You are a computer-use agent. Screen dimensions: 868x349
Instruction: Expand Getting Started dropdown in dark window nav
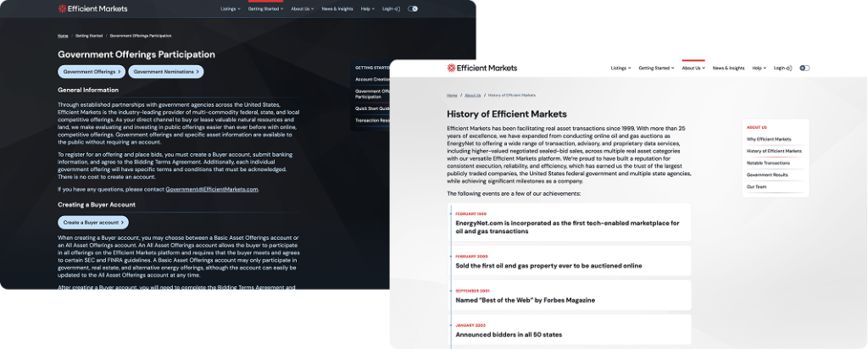tap(265, 8)
